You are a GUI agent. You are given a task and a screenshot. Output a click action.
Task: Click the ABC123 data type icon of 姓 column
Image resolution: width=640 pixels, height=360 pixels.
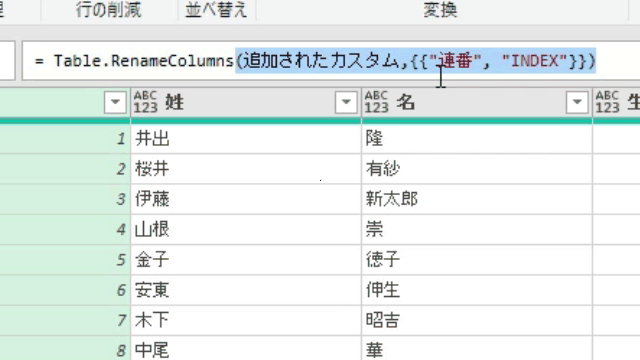point(145,102)
